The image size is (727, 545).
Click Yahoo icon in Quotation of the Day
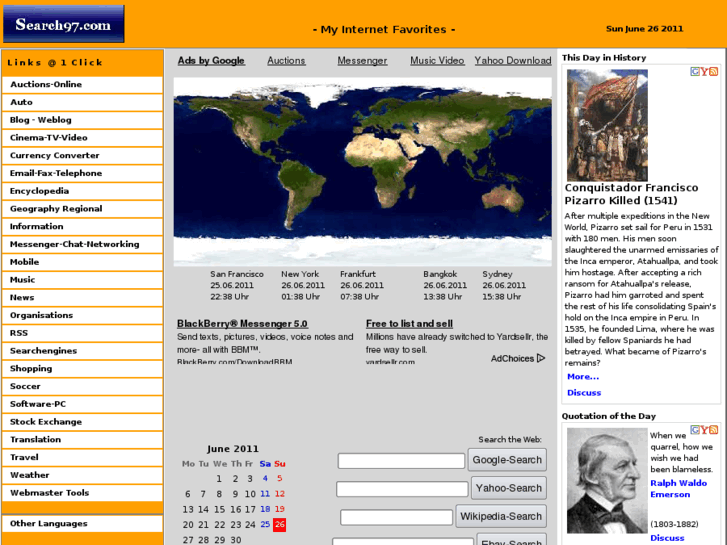click(x=704, y=430)
